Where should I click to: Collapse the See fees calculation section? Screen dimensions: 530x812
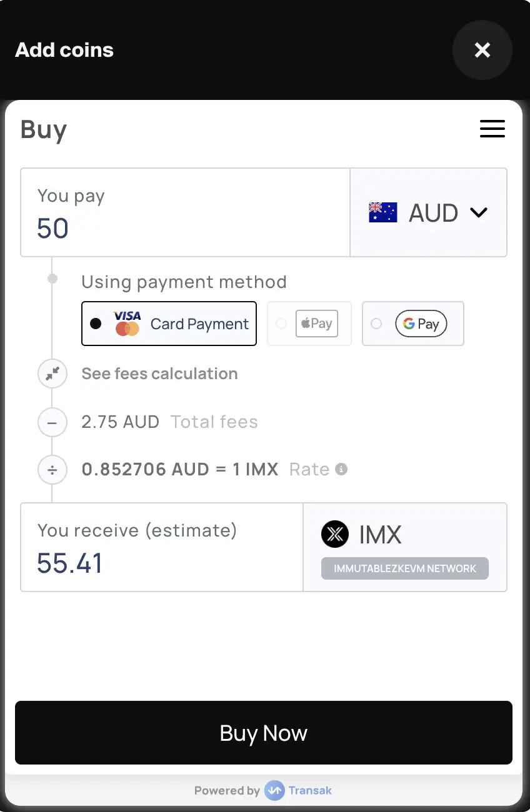(159, 374)
